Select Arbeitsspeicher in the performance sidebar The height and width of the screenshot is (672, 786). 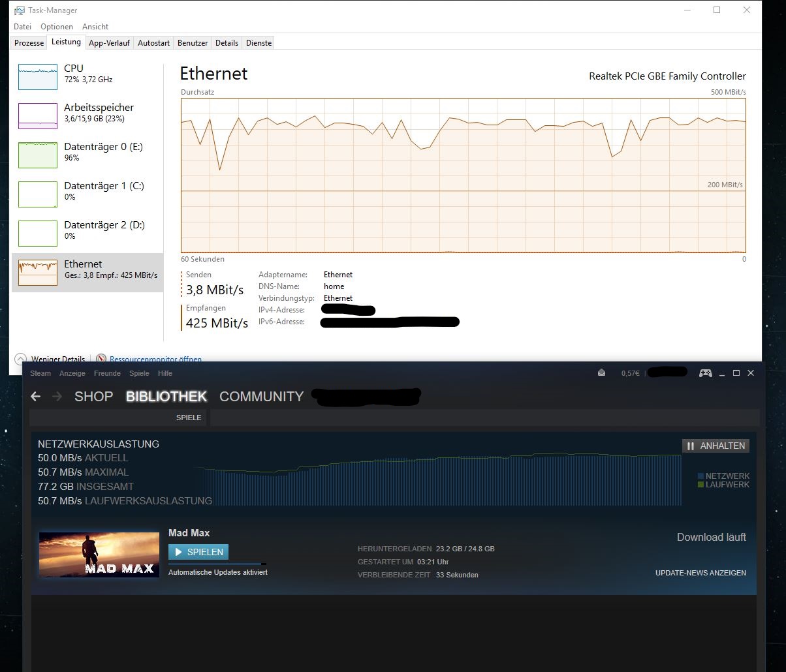click(x=87, y=116)
